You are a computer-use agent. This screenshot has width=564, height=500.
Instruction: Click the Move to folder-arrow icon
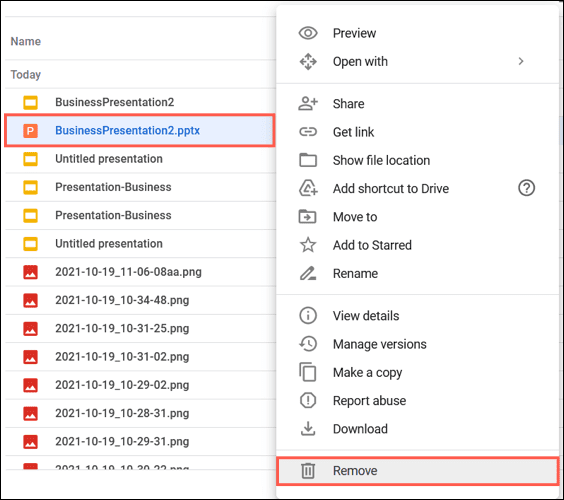coord(308,217)
